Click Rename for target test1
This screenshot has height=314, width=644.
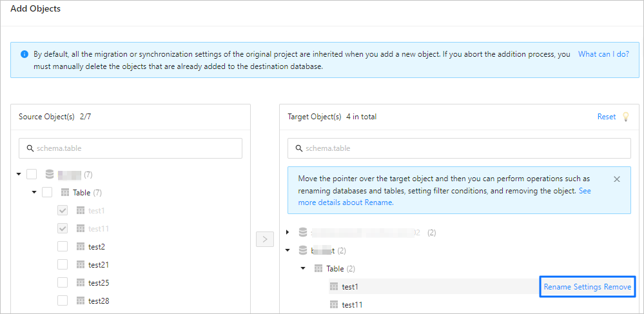(x=558, y=287)
